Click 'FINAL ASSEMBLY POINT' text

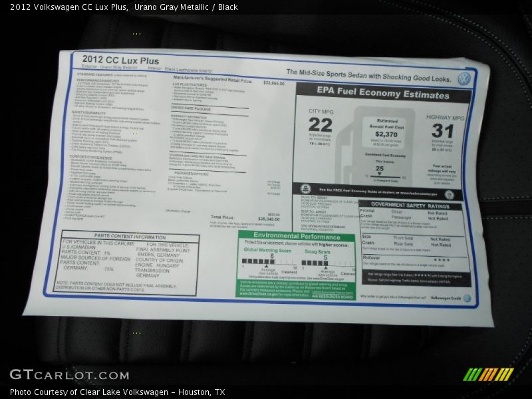(x=163, y=250)
